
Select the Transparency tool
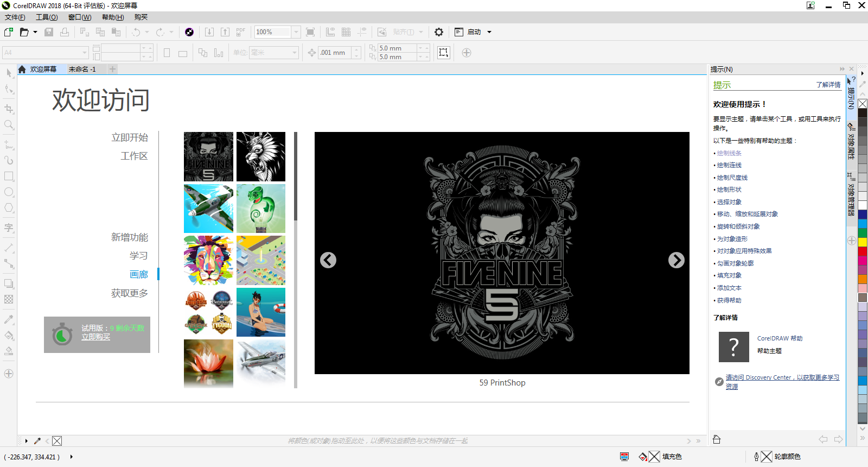pos(9,299)
